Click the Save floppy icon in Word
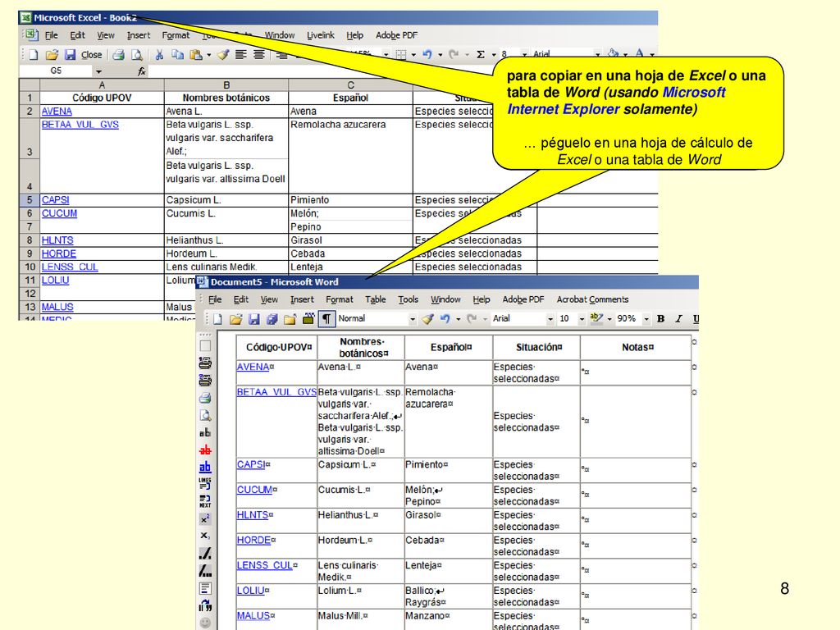This screenshot has height=630, width=840. click(254, 319)
